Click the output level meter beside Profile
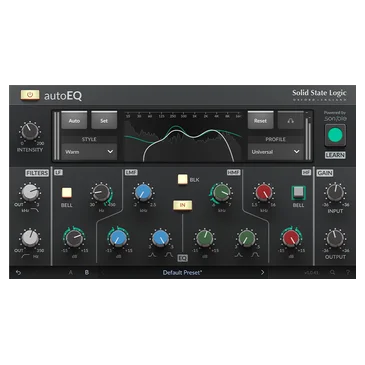The image size is (365, 365). [308, 136]
